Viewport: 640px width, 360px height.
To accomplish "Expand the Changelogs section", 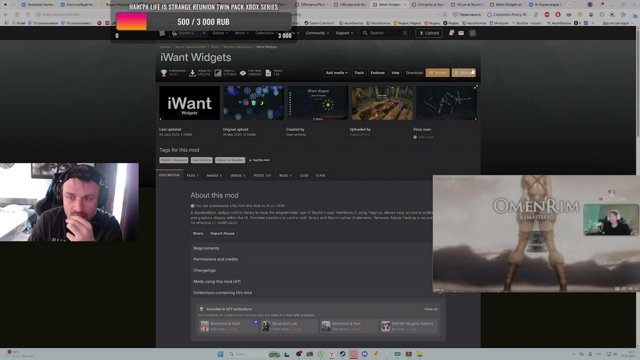I will click(312, 270).
